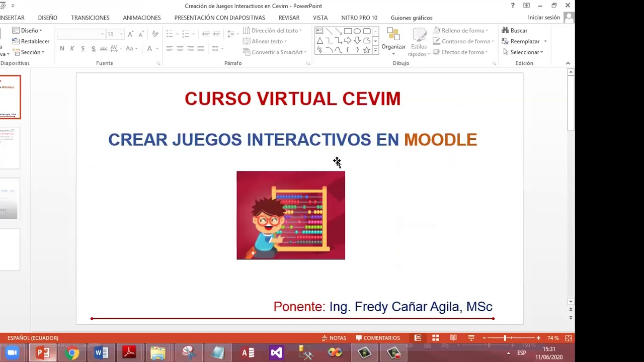The height and width of the screenshot is (362, 644).
Task: Switch to Slide Sorter view
Action: (436, 338)
